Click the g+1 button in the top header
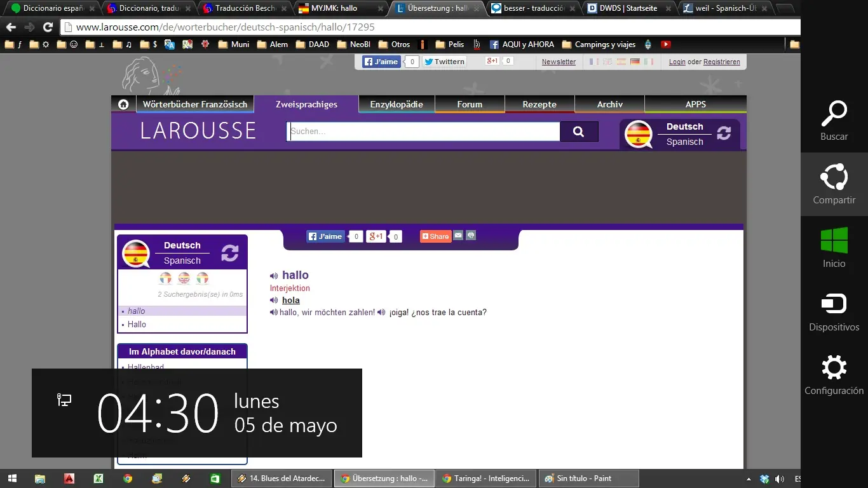Image resolution: width=868 pixels, height=488 pixels. (492, 61)
